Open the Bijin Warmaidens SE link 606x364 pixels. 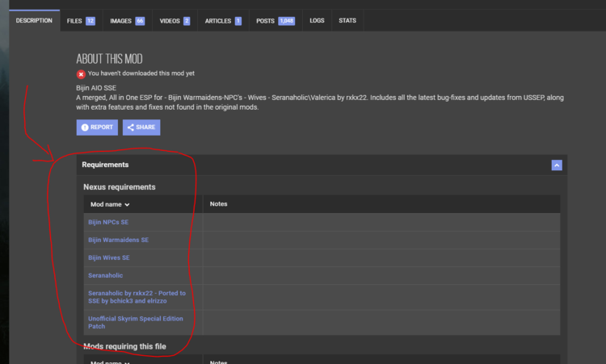click(x=118, y=240)
